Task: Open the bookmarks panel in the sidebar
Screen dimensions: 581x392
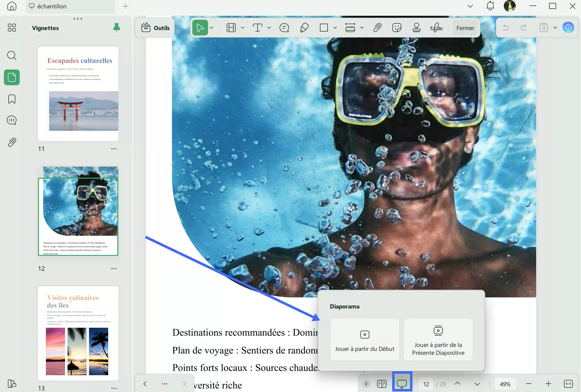Action: point(12,99)
